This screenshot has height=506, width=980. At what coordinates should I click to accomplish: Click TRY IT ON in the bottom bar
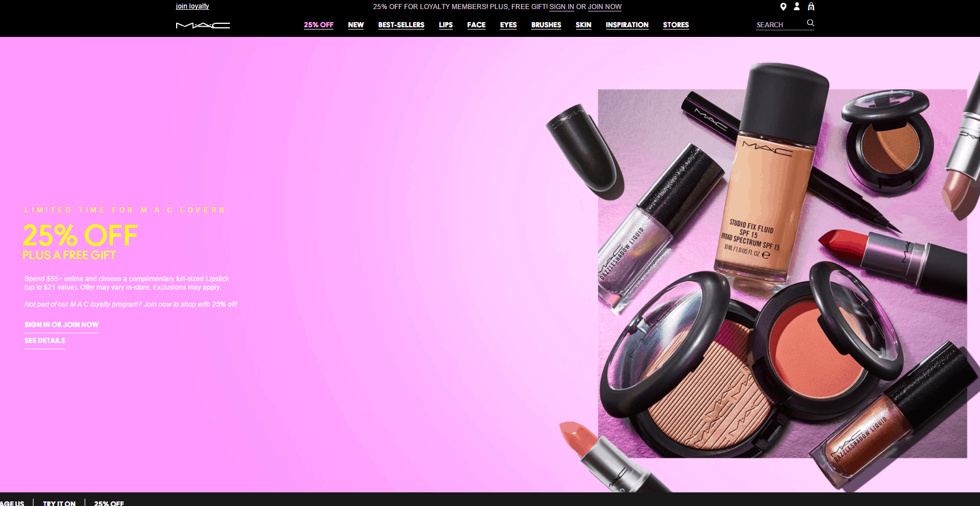click(59, 503)
